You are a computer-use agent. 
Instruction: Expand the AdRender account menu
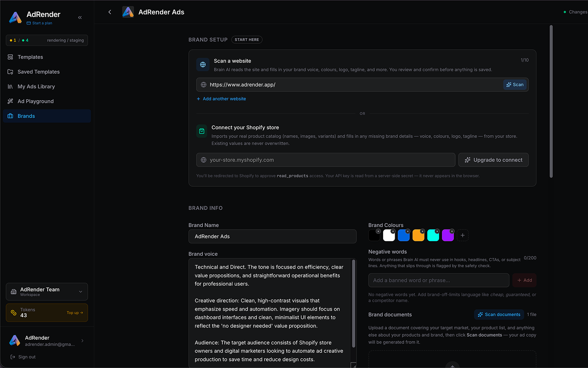(x=47, y=340)
